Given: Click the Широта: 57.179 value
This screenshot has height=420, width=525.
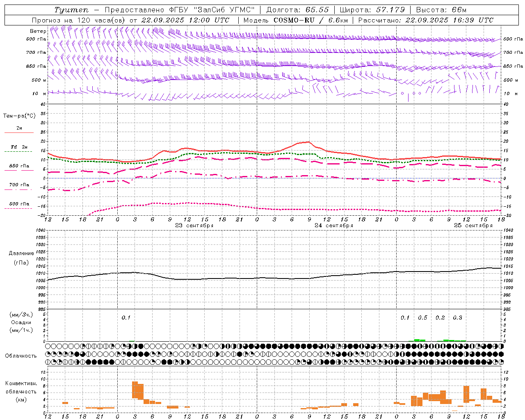Looking at the screenshot, I should pos(372,10).
